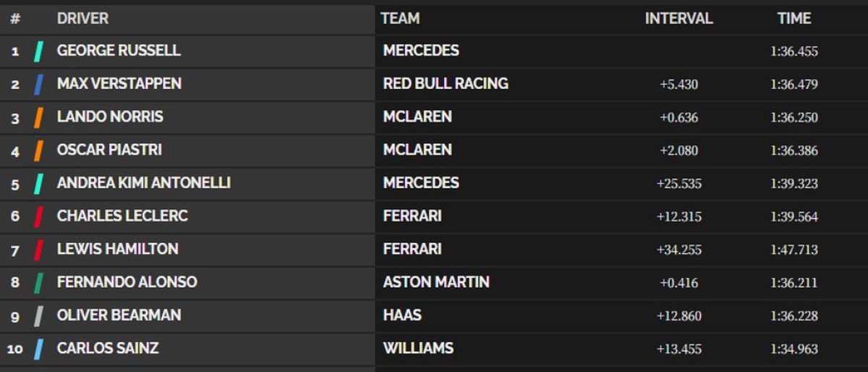The image size is (868, 372).
Task: Click Oliver Bearman's grey team stripe
Action: click(x=39, y=316)
